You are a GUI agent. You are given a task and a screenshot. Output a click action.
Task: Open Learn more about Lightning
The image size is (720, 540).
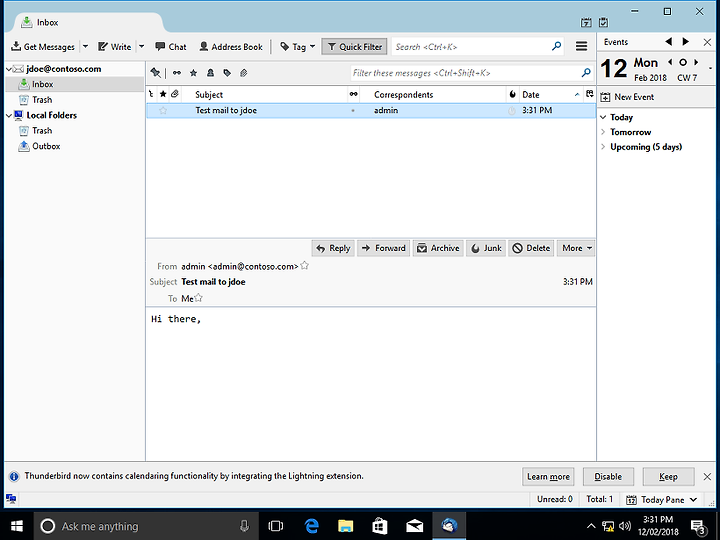pyautogui.click(x=548, y=477)
